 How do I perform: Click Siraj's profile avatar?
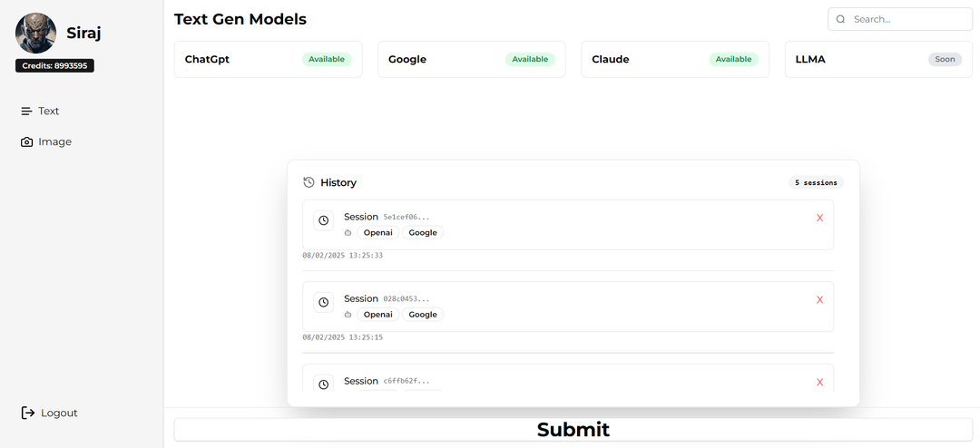pos(35,34)
